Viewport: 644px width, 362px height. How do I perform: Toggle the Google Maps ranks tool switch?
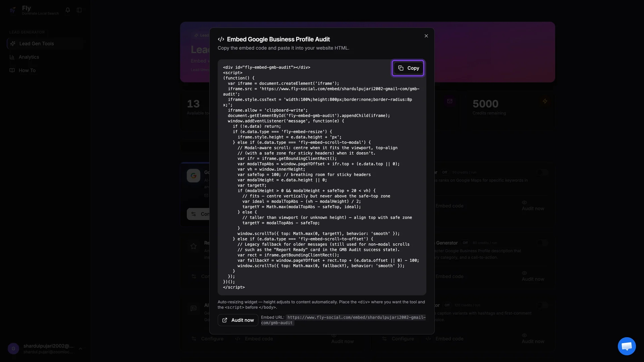pos(542,172)
